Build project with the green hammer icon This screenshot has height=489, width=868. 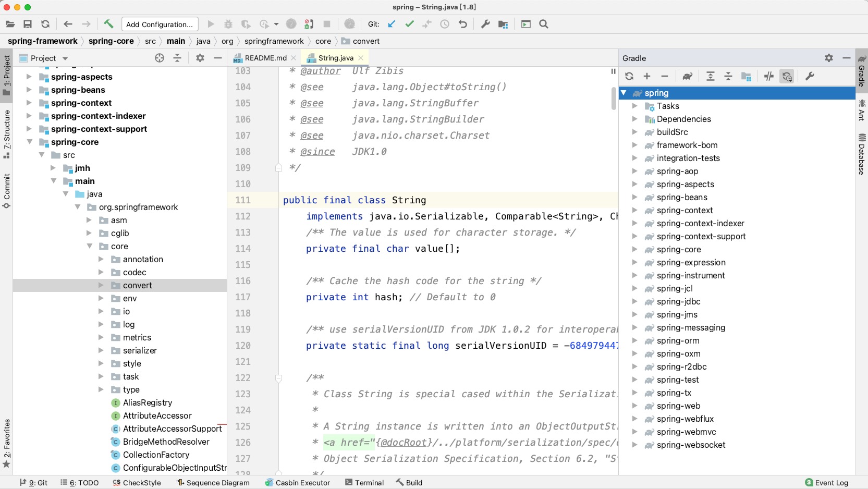108,24
